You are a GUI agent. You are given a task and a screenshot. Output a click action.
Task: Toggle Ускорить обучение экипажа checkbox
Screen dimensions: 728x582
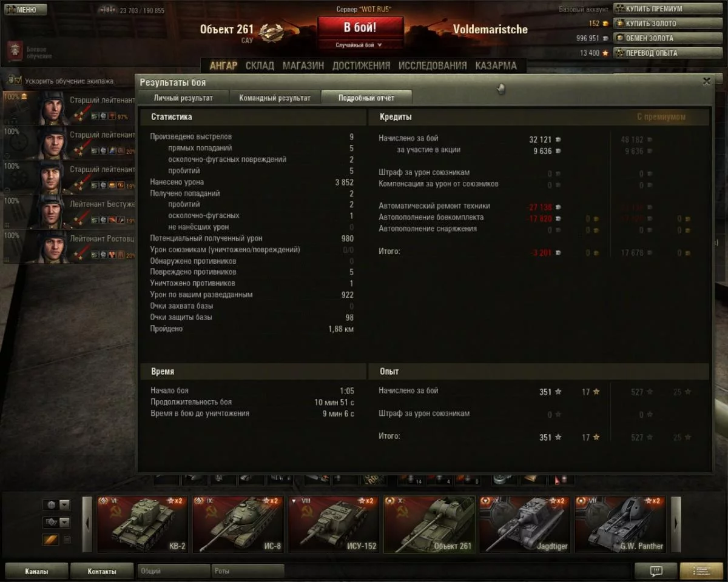(x=16, y=81)
